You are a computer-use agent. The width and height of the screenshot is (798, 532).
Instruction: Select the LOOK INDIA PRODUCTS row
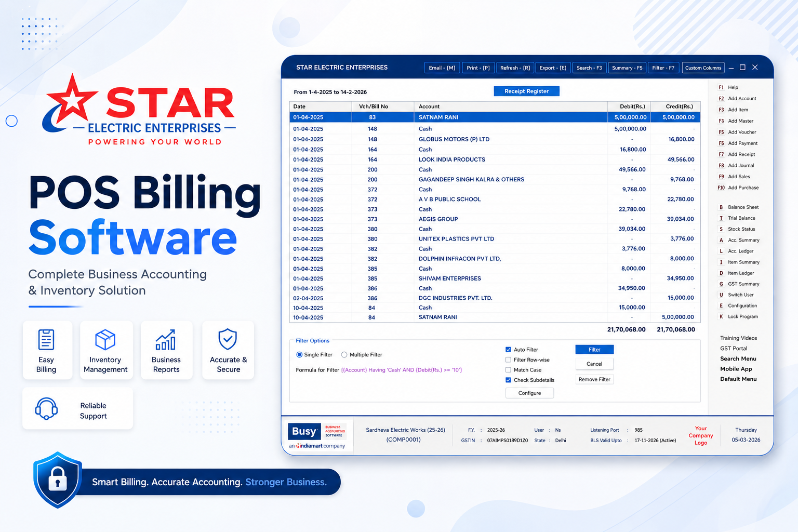click(495, 159)
